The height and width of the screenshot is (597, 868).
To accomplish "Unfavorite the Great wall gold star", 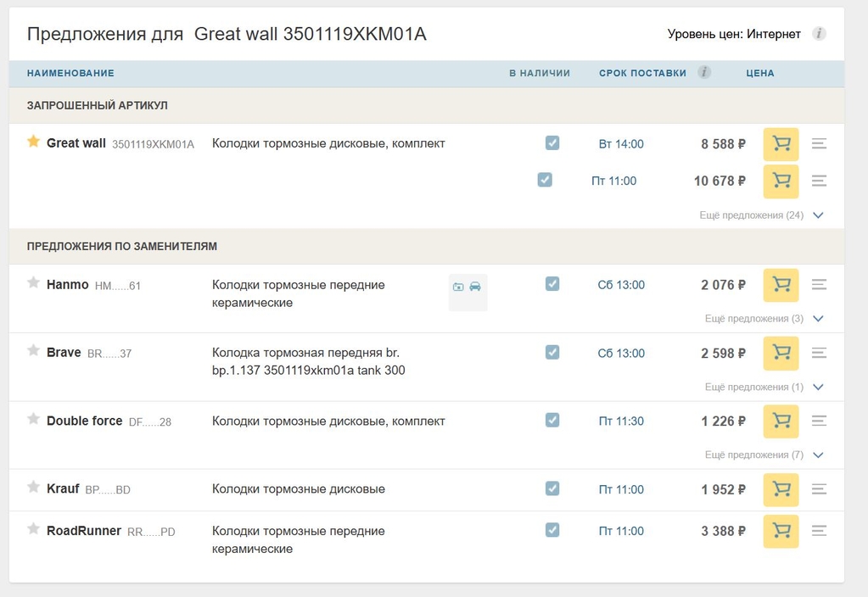I will (33, 142).
